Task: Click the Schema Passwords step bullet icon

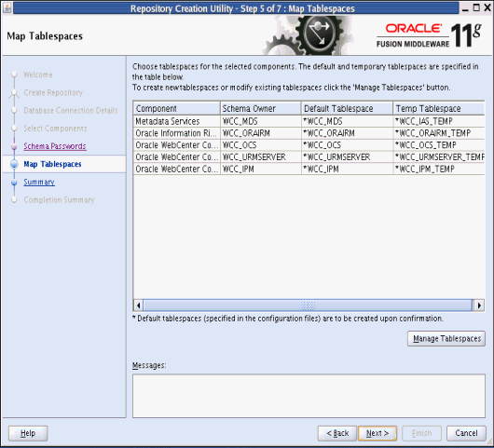Action: pos(14,147)
